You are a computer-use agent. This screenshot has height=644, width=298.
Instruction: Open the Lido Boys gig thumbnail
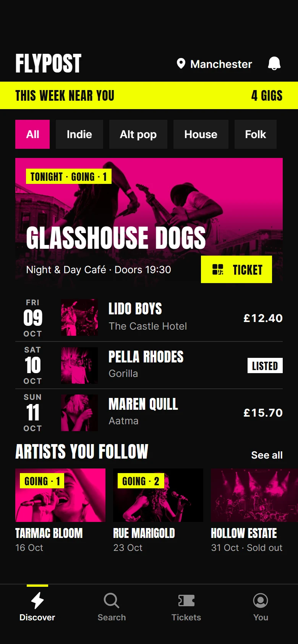point(79,317)
